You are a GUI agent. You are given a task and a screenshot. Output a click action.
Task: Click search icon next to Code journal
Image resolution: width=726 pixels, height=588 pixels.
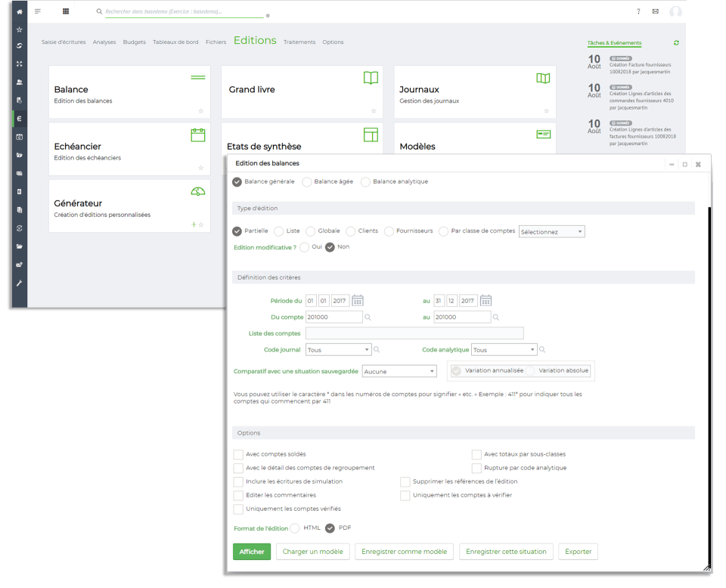(377, 350)
